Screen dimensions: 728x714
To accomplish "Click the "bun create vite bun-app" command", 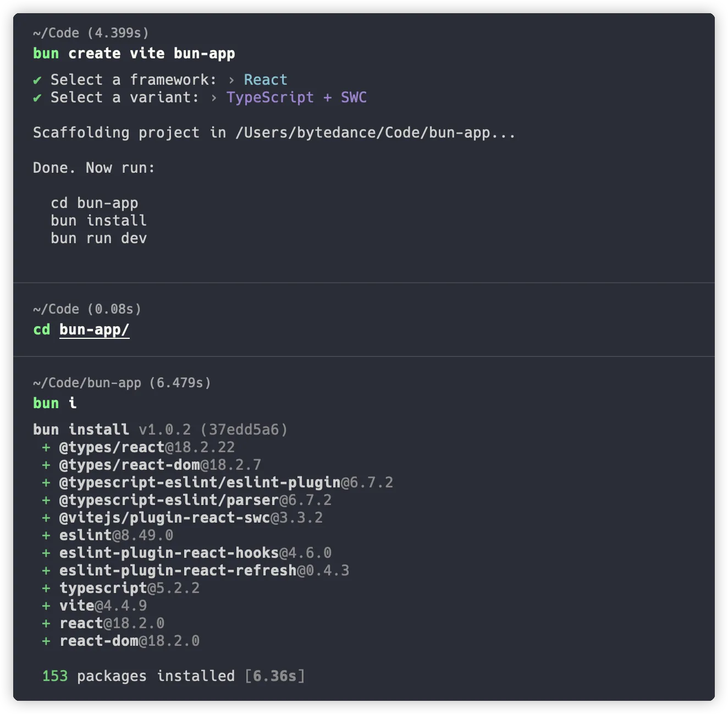I will pos(134,53).
